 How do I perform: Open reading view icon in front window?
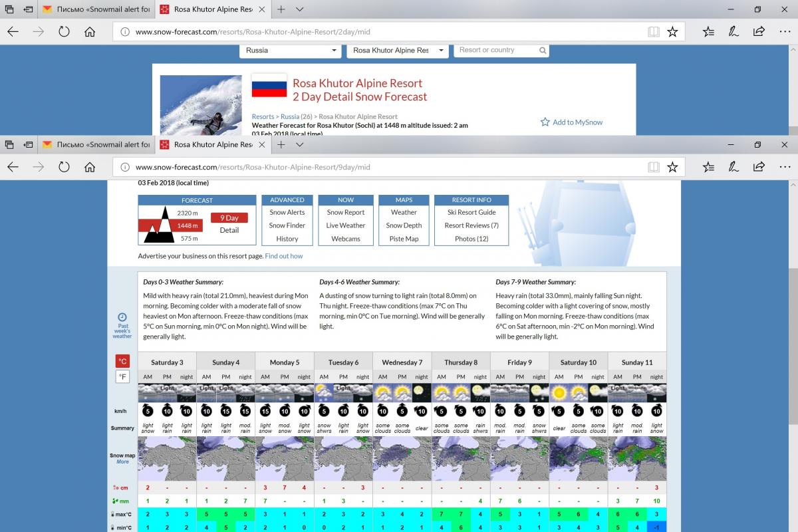(654, 167)
